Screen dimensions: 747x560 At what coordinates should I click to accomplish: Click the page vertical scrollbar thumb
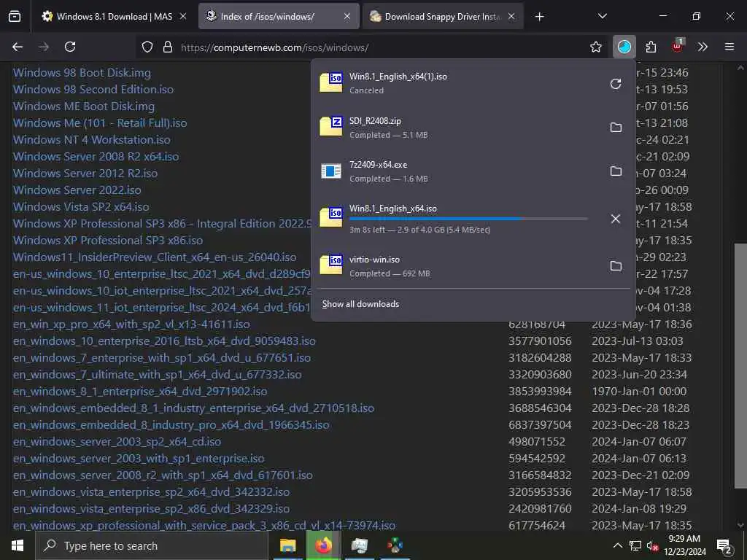point(741,366)
